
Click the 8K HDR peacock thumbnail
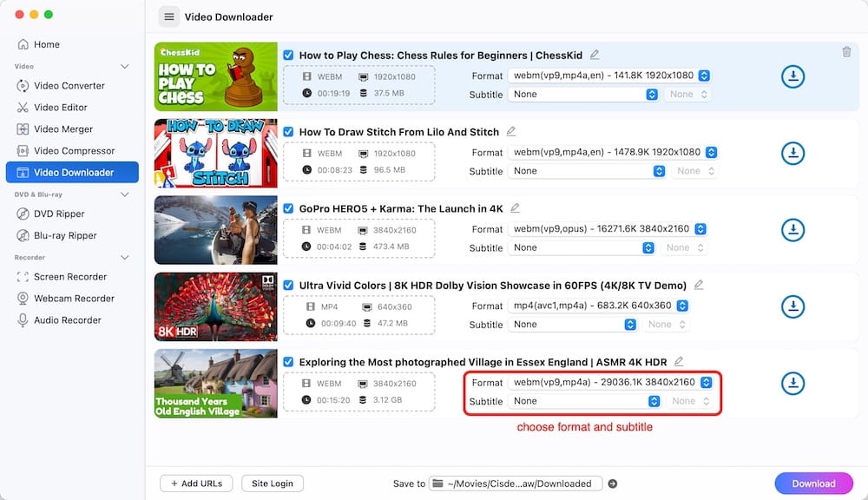216,306
